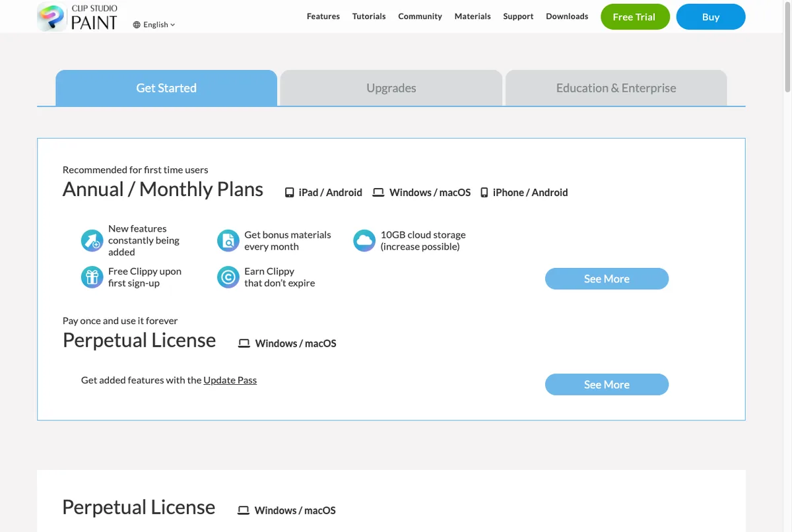This screenshot has height=532, width=792.
Task: Click See More for Perpetual License
Action: click(x=607, y=384)
